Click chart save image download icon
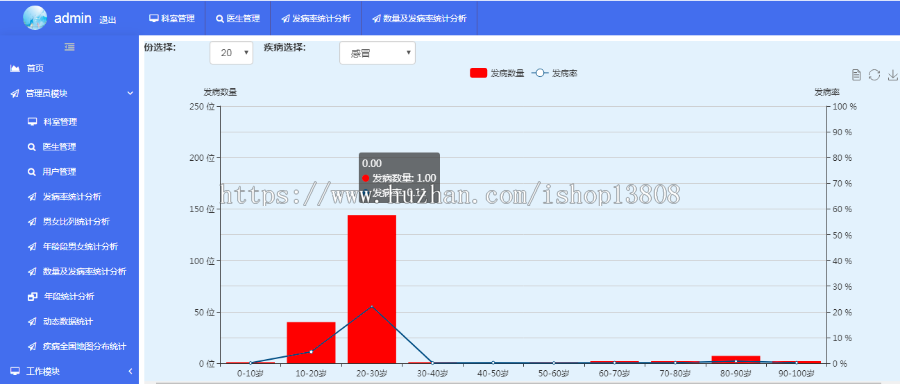The height and width of the screenshot is (384, 900). tap(893, 75)
